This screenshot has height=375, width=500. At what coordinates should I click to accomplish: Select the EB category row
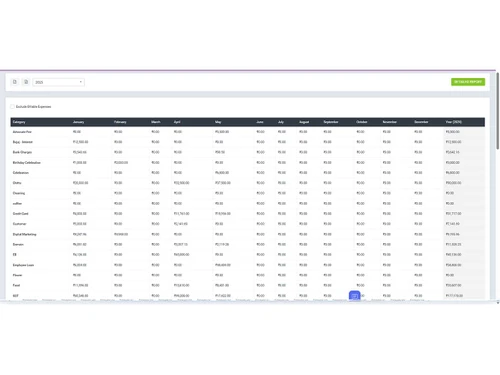pyautogui.click(x=248, y=255)
